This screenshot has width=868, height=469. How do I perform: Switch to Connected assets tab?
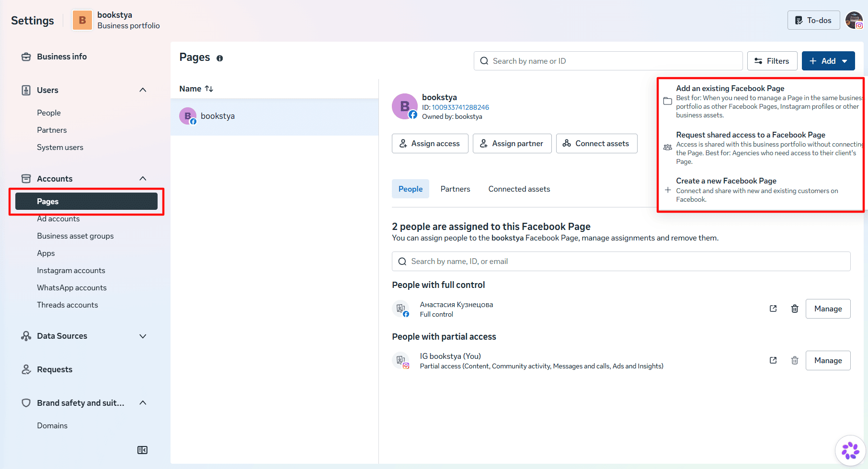[x=519, y=189]
